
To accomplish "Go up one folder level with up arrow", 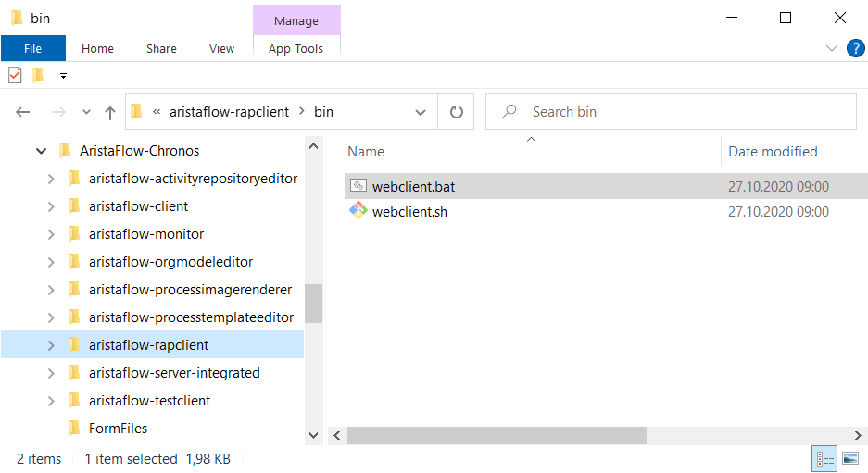I will tap(110, 112).
